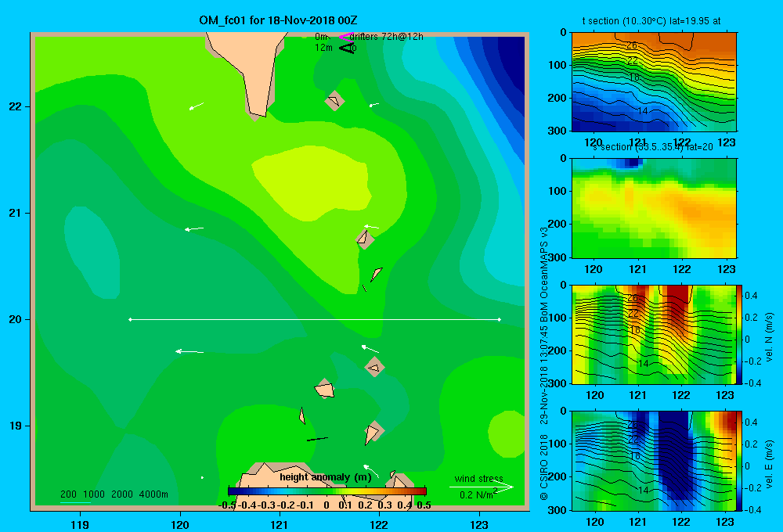The height and width of the screenshot is (532, 783).
Task: Select the left endpoint of the white section line
Action: (x=130, y=319)
